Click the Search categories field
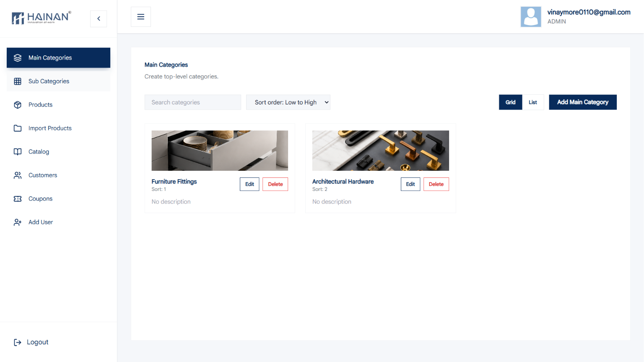644x362 pixels. [193, 102]
